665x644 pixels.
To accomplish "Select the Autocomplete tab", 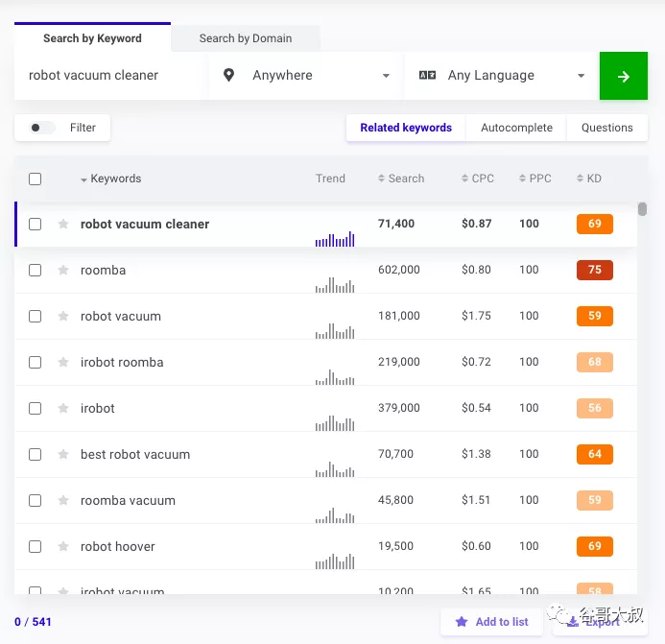I will (516, 128).
